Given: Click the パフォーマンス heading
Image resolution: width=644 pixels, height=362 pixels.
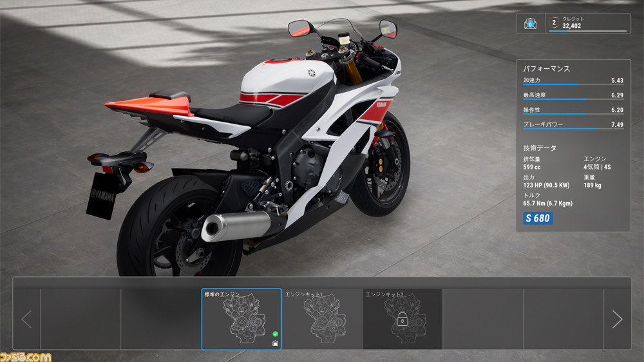Looking at the screenshot, I should pos(546,69).
